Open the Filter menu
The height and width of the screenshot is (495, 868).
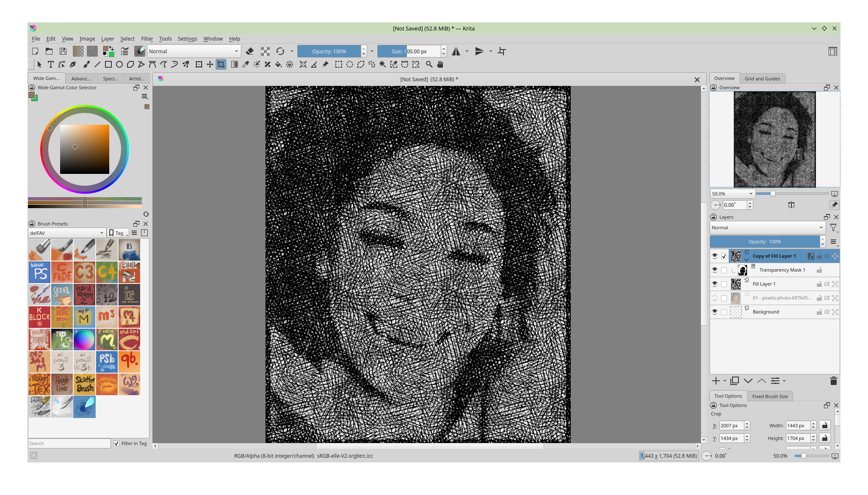(x=147, y=38)
